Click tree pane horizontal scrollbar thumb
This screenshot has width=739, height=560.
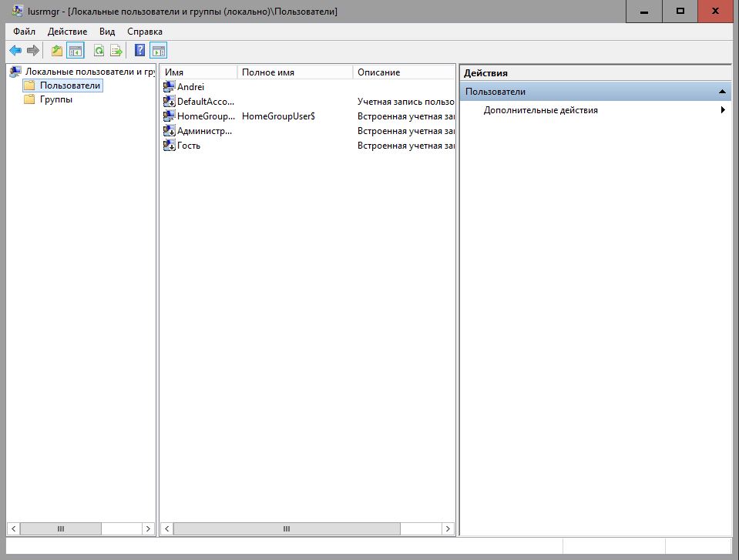point(61,528)
